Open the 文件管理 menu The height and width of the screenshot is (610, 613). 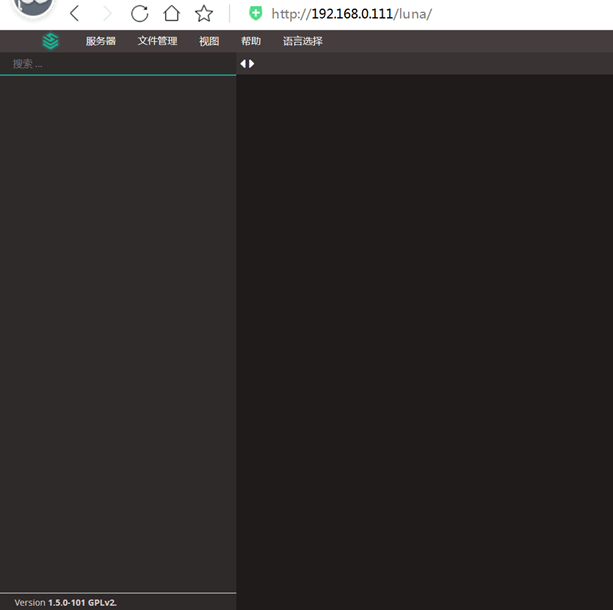pyautogui.click(x=157, y=41)
